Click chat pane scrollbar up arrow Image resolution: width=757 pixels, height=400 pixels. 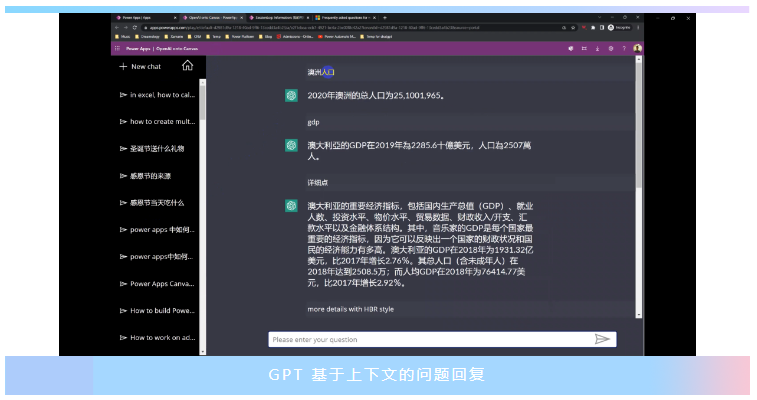(x=639, y=59)
